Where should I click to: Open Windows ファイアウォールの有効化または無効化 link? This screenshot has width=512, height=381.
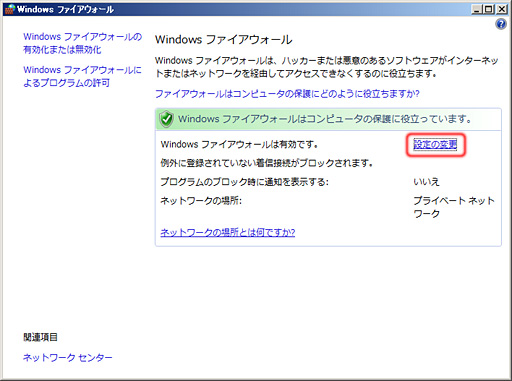82,43
